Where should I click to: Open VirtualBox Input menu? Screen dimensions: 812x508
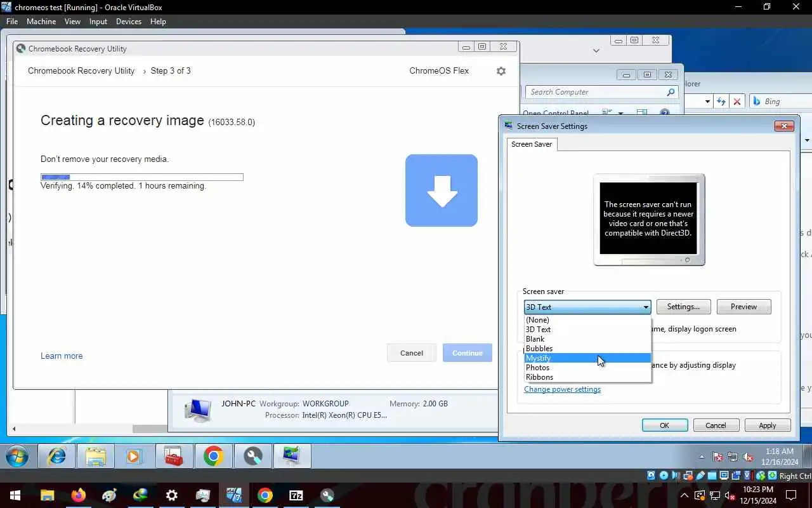click(x=98, y=22)
